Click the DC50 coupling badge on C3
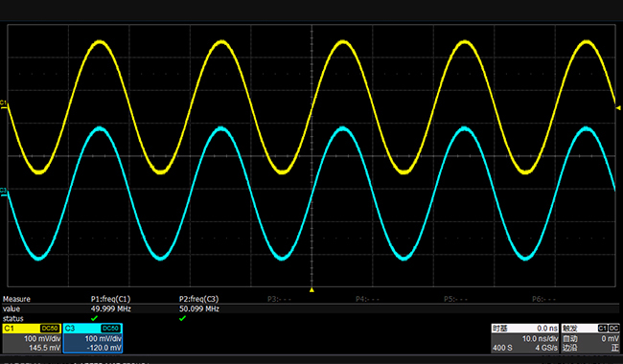623x364 pixels. click(111, 329)
